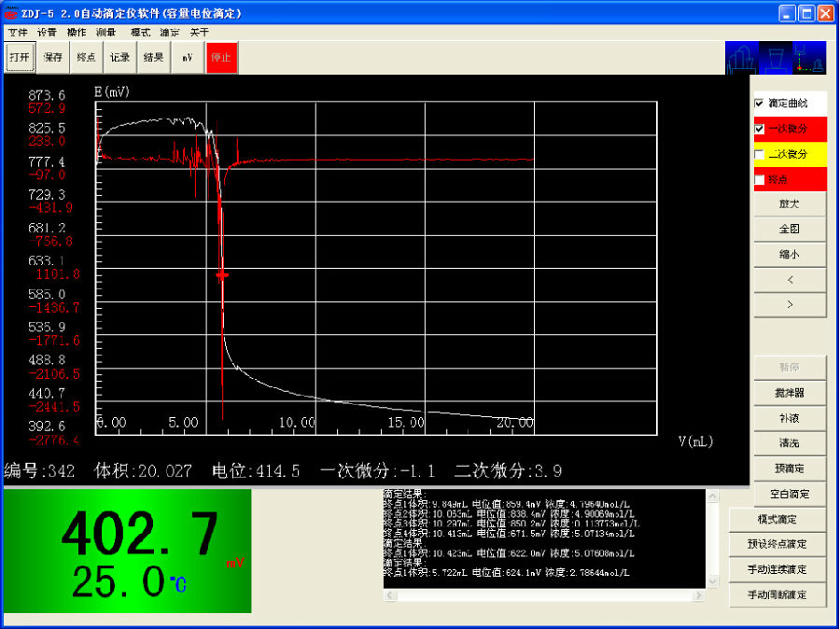
Task: Toggle the 一次微分 first derivative checkbox
Action: coord(760,129)
